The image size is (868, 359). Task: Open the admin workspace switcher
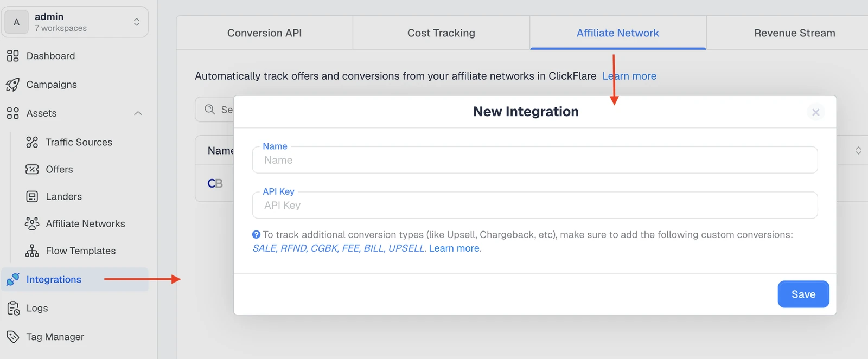75,22
